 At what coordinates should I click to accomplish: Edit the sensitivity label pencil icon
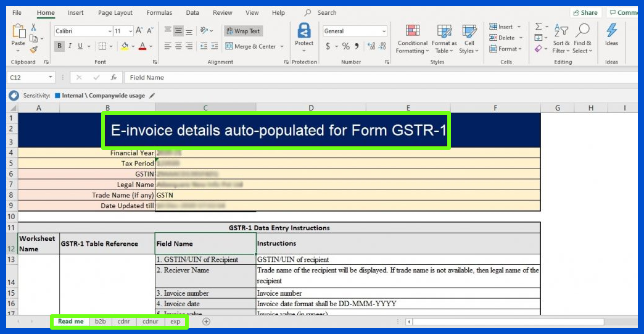[152, 95]
